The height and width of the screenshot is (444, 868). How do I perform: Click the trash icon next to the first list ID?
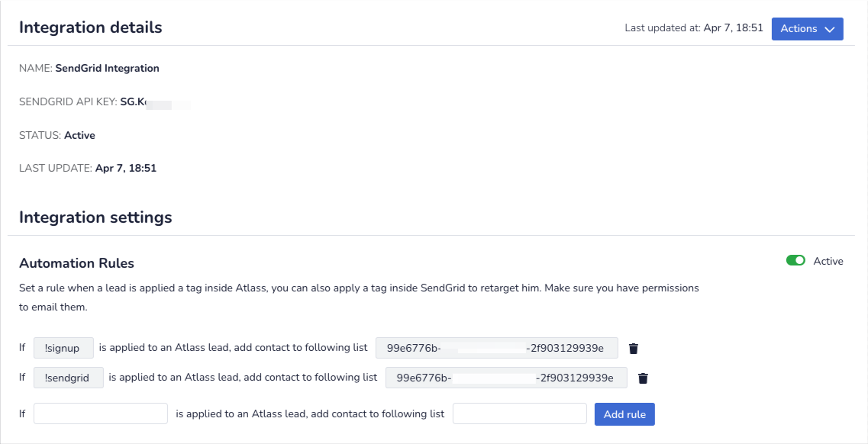coord(633,348)
